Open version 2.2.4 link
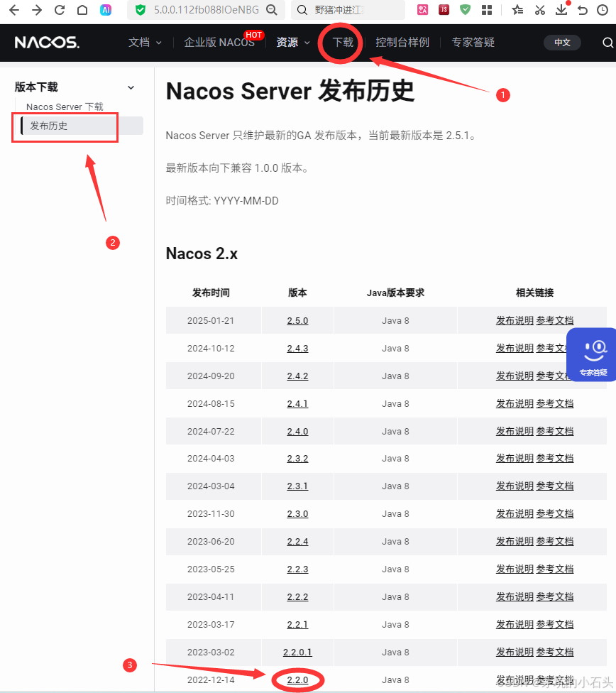This screenshot has height=693, width=616. (297, 541)
